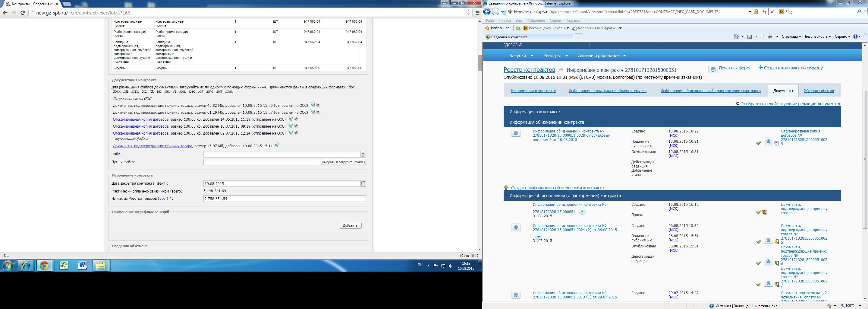Remove uploaded 45.07 Мб file with trash icon
868x309 pixels.
point(277,145)
